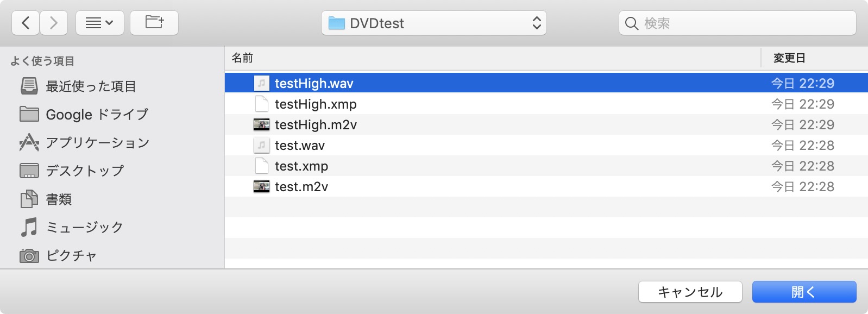
Task: Click the Documents sidebar icon
Action: pos(29,199)
